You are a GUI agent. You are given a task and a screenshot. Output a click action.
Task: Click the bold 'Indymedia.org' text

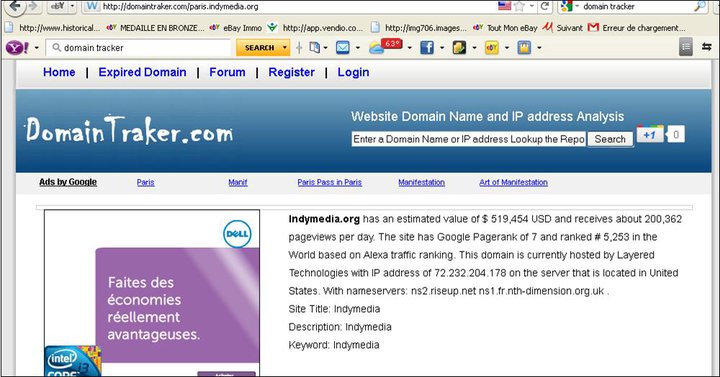point(324,219)
